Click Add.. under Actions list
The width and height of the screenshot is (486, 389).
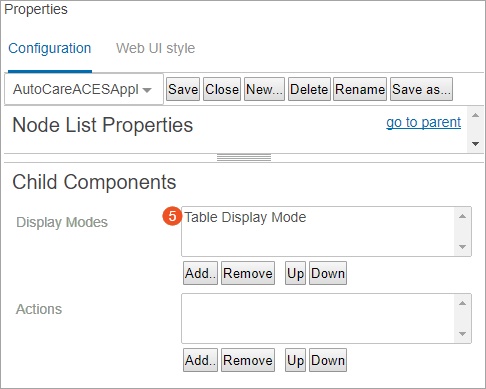pyautogui.click(x=200, y=360)
